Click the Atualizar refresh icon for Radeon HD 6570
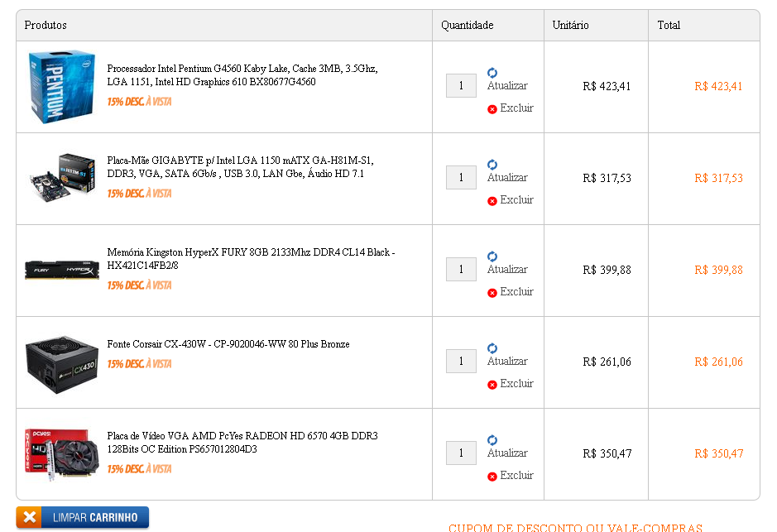The width and height of the screenshot is (777, 532). (492, 440)
